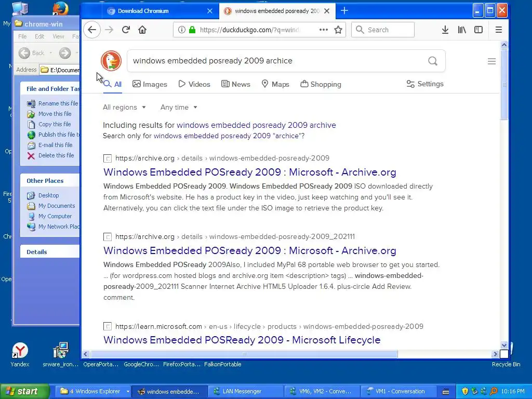Open the DuckDuckGo side menu

pyautogui.click(x=491, y=61)
